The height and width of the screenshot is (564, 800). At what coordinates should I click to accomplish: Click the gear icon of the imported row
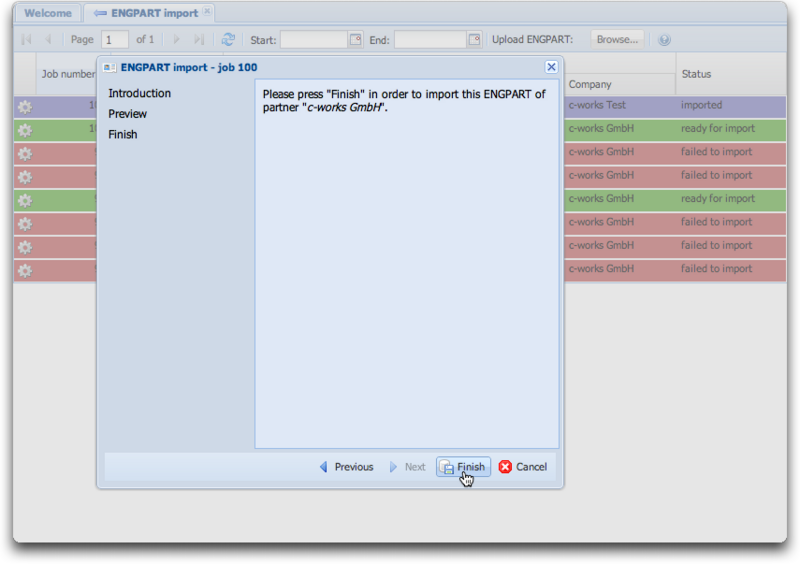[x=25, y=106]
